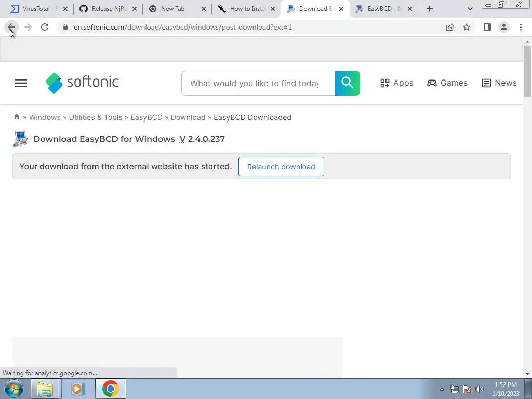Open the Softonic hamburger menu

(x=21, y=83)
